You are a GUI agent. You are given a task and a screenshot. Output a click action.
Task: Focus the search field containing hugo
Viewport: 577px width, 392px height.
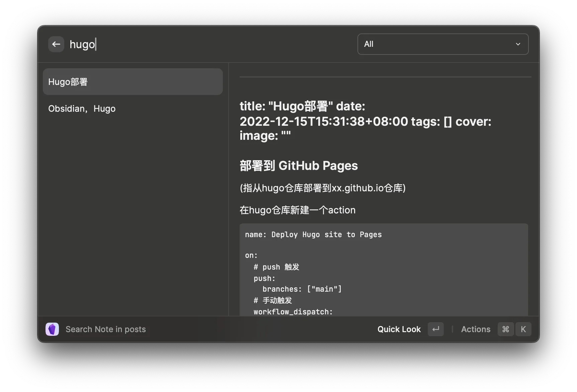click(x=201, y=44)
